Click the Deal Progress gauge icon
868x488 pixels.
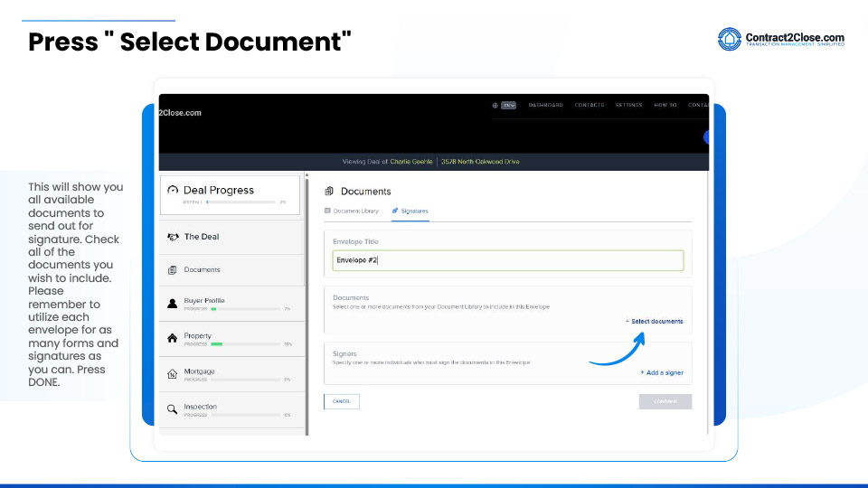173,191
